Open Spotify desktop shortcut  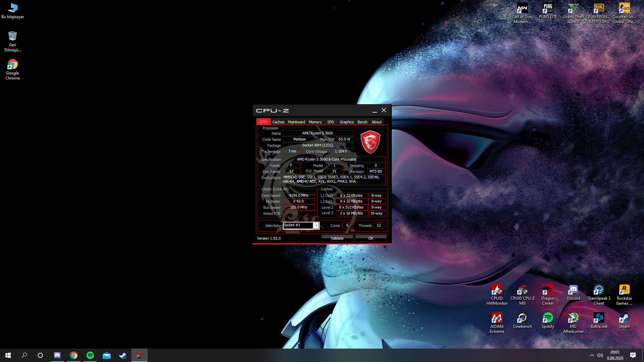(548, 320)
